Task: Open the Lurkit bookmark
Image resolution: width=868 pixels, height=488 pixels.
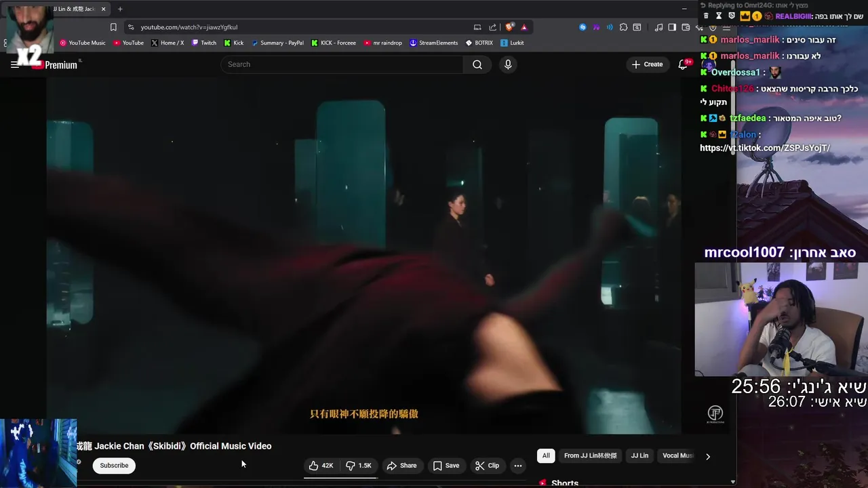Action: 512,43
